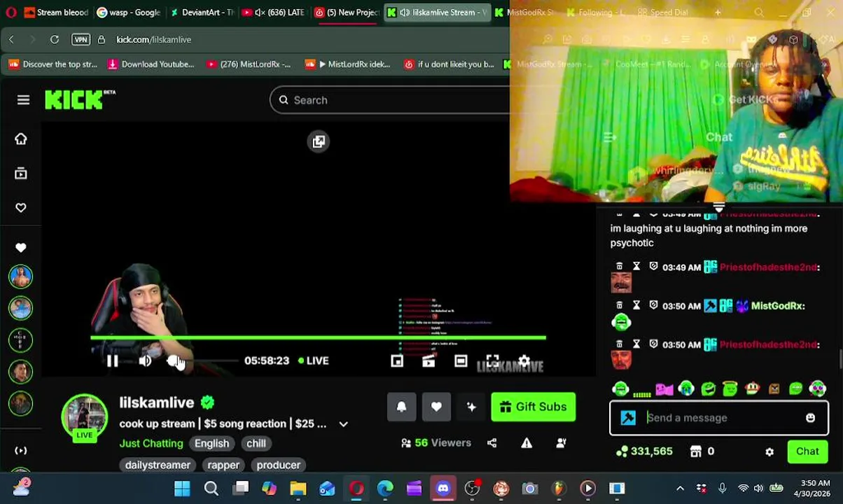
Task: Share the stream via share icon
Action: 492,442
